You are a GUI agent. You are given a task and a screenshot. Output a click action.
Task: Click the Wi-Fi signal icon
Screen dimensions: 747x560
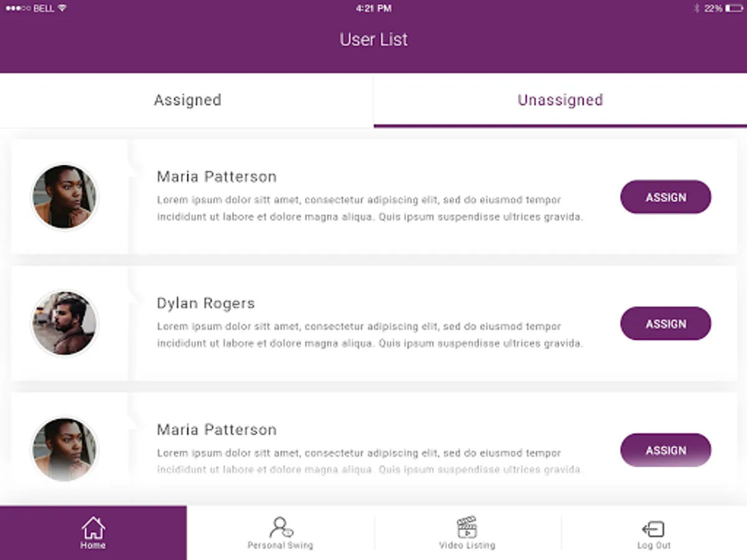62,9
